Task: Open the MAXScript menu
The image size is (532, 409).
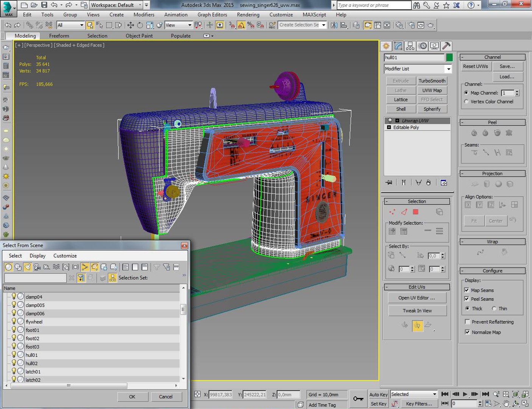Action: click(x=314, y=15)
